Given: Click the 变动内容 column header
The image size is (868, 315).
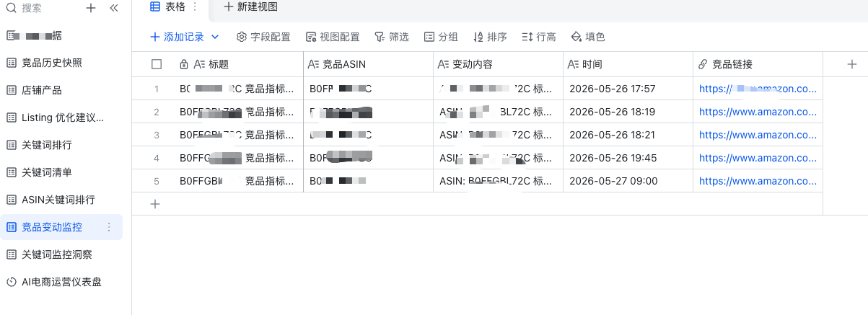Looking at the screenshot, I should (498, 64).
